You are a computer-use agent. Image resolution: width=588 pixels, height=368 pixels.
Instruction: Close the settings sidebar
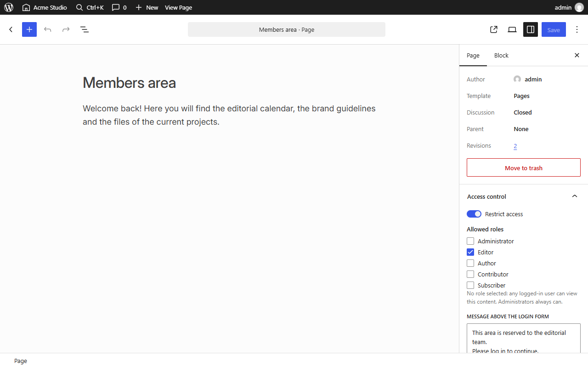pyautogui.click(x=577, y=55)
